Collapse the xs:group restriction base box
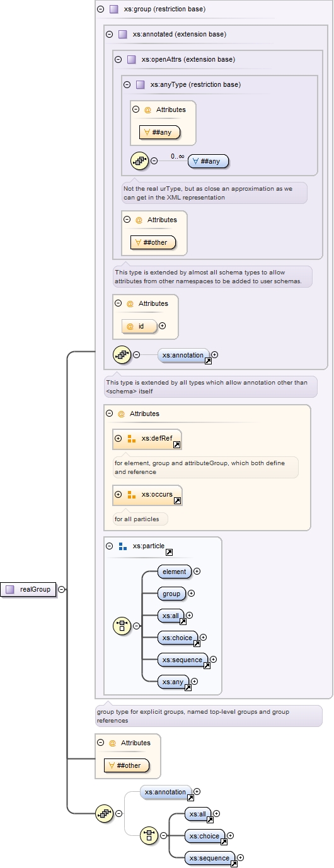 click(100, 9)
